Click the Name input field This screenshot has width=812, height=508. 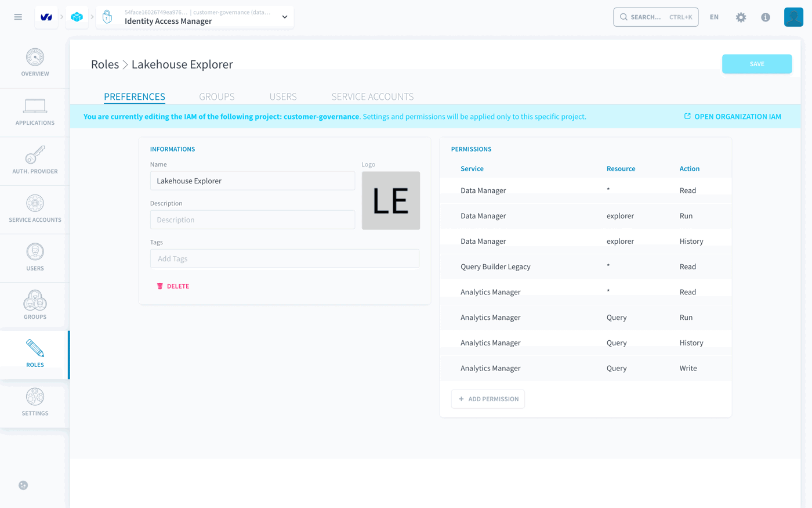point(252,181)
